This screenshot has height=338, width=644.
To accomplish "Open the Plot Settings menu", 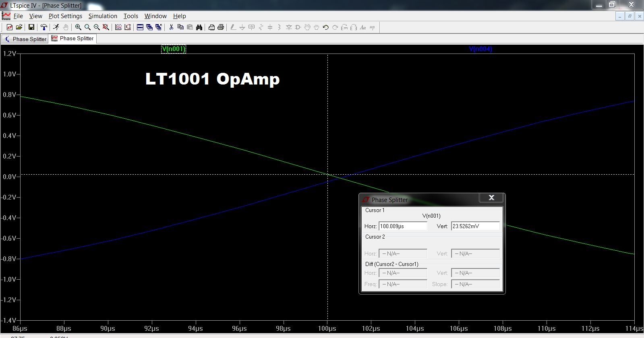I will pos(65,16).
